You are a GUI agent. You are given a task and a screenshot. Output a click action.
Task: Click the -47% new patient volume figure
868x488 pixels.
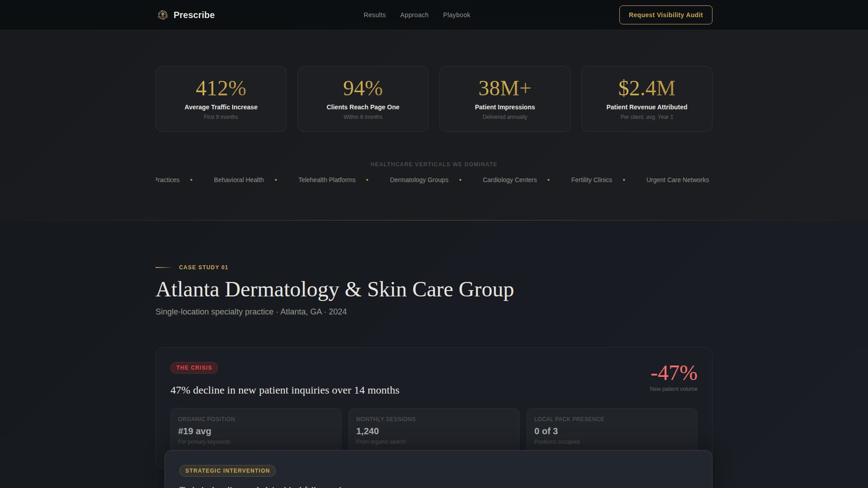pyautogui.click(x=674, y=373)
